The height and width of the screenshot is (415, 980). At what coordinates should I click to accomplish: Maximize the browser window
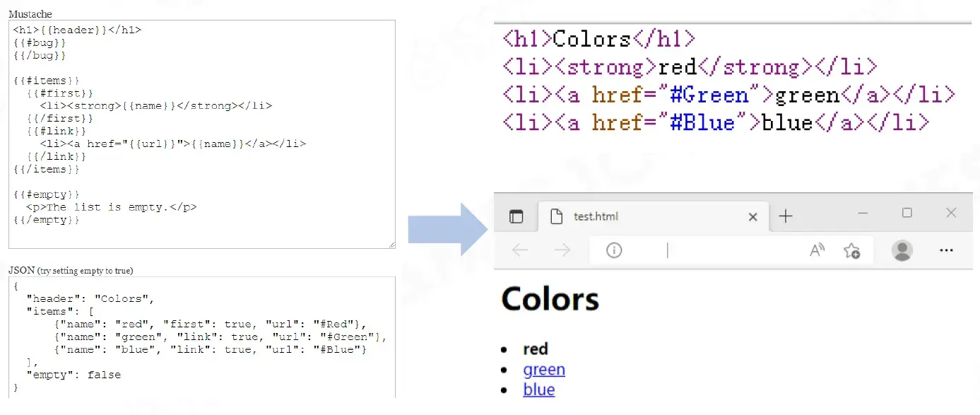point(907,213)
